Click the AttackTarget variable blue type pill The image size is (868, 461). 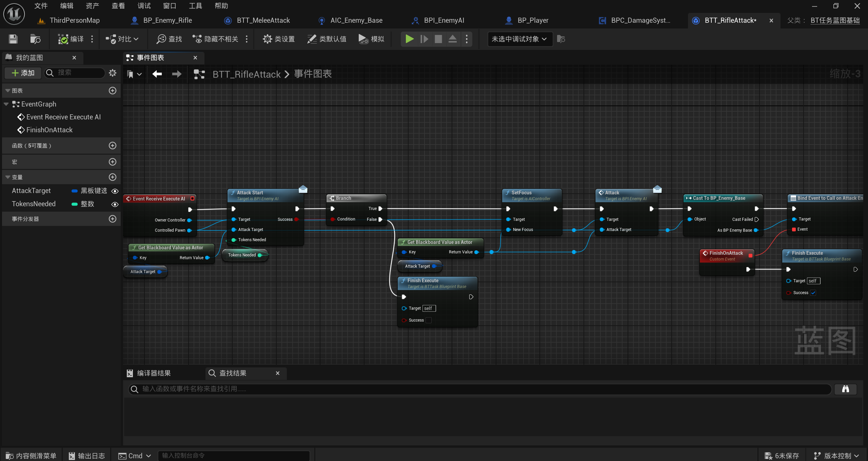tap(75, 191)
